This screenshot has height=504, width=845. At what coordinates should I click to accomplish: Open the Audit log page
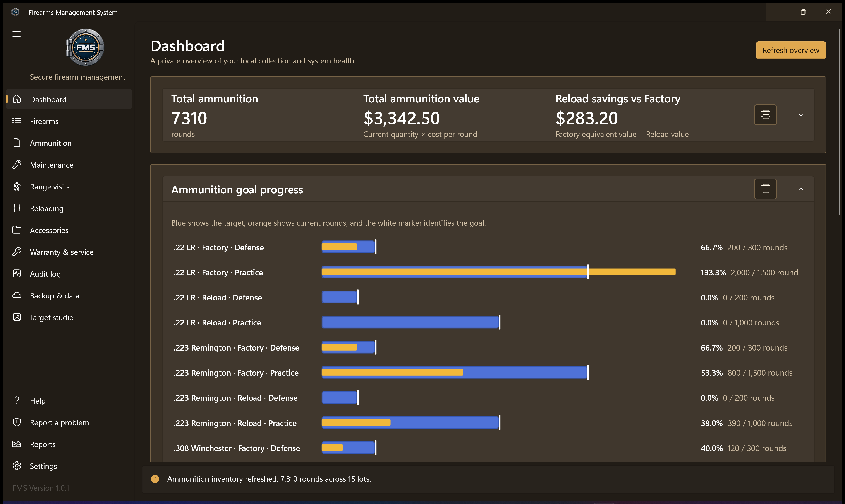69,274
